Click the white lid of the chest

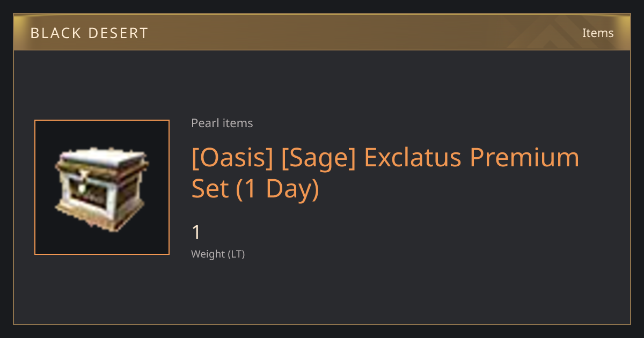click(102, 159)
